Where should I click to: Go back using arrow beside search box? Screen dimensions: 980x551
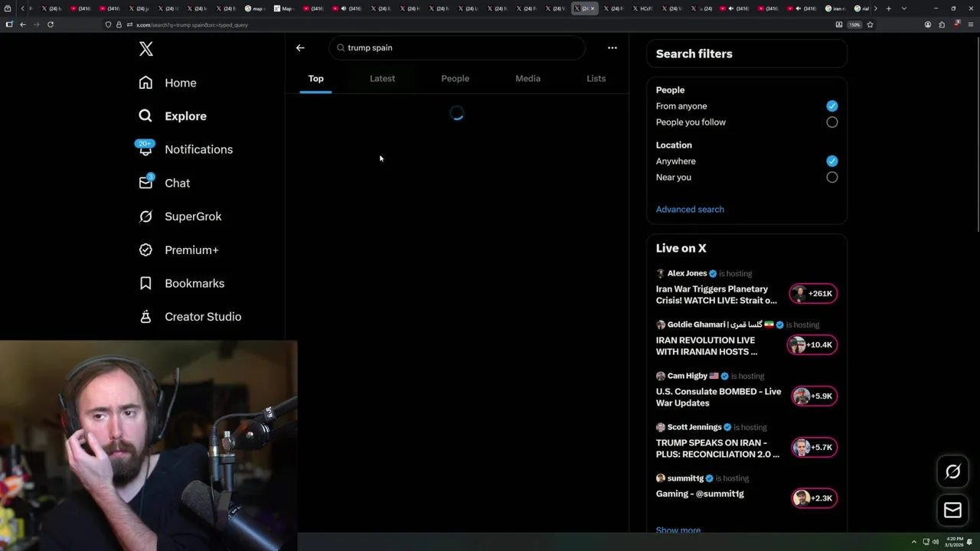coord(300,47)
